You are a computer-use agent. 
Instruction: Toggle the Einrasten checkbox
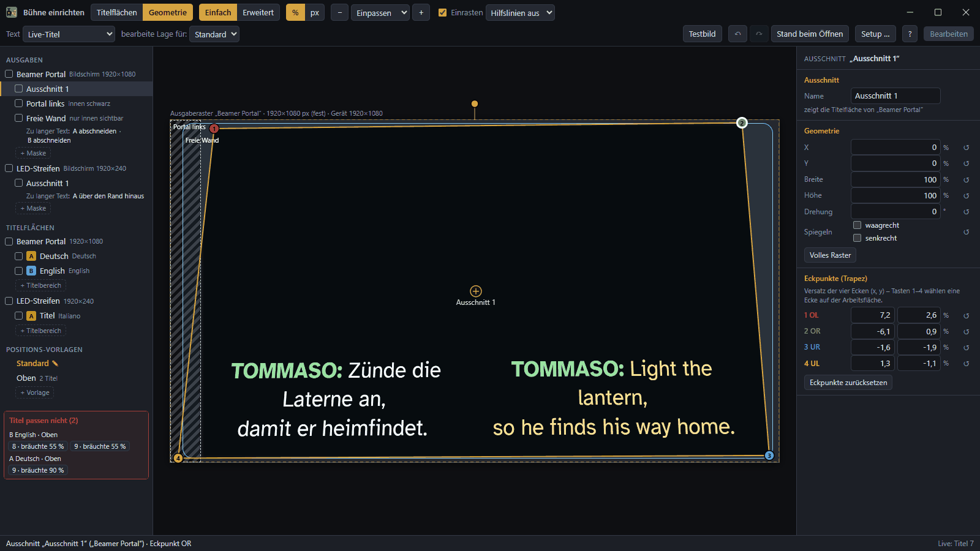[x=442, y=13]
